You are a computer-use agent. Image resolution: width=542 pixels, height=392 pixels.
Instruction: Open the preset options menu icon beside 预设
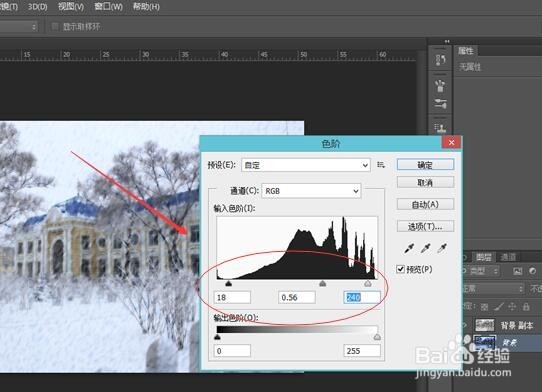point(381,165)
